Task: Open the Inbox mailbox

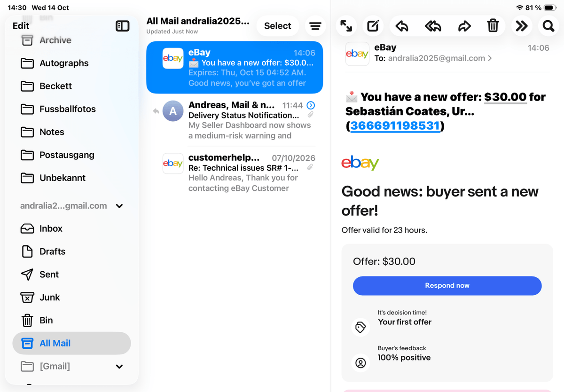Action: pyautogui.click(x=72, y=228)
